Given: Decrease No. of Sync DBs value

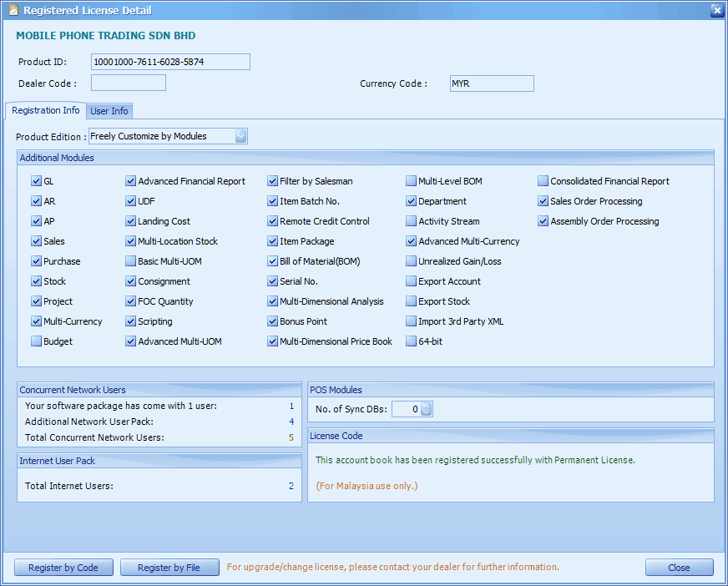Looking at the screenshot, I should [427, 412].
